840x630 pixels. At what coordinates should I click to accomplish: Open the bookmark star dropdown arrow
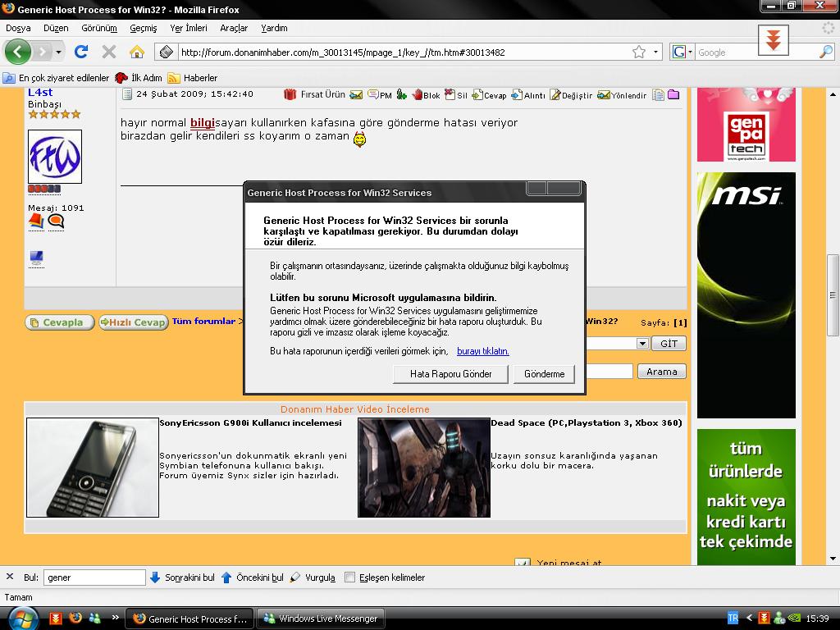pyautogui.click(x=655, y=52)
